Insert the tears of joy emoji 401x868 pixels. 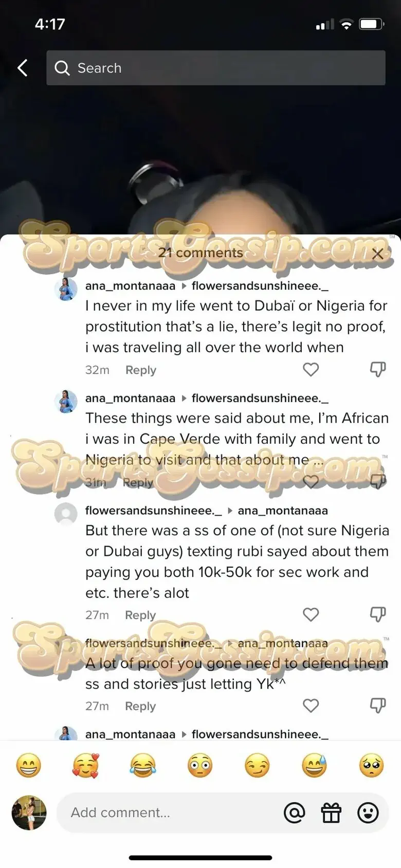click(143, 766)
